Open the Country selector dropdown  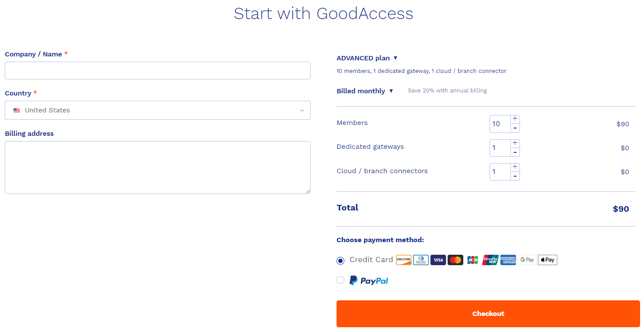157,110
